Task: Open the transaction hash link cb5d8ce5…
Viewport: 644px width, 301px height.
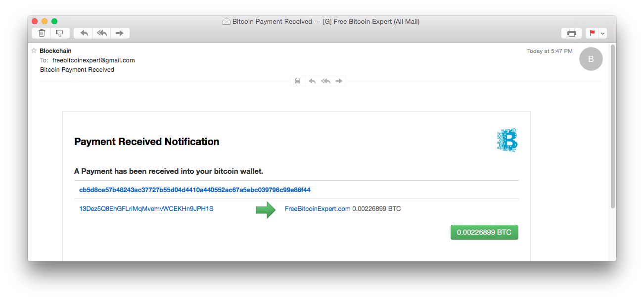Action: pos(195,190)
